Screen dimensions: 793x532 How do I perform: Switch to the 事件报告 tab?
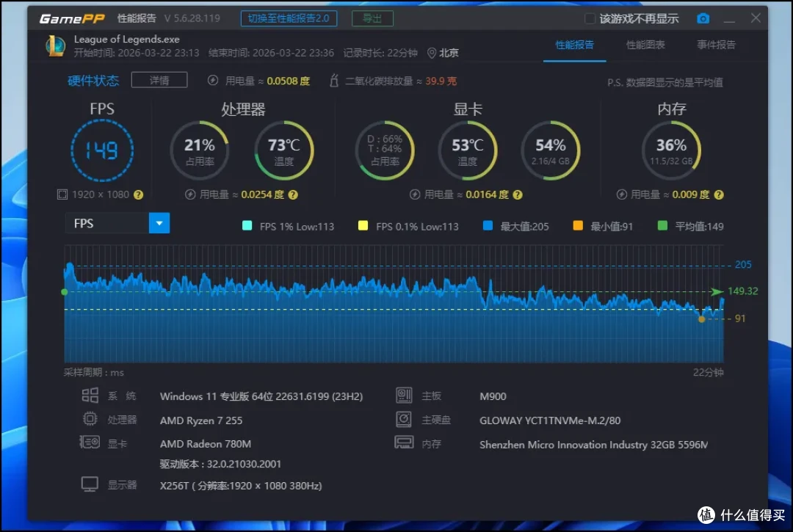click(716, 45)
